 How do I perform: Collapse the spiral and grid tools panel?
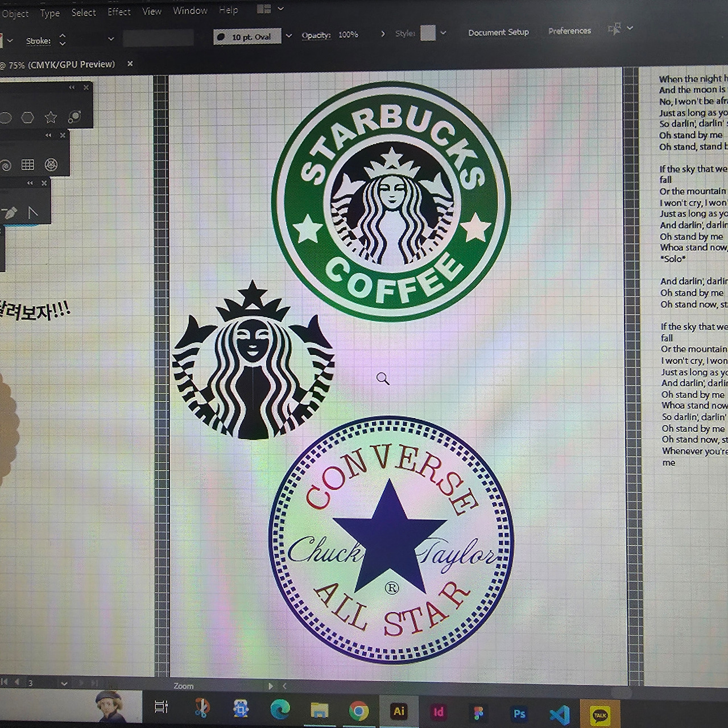click(48, 135)
